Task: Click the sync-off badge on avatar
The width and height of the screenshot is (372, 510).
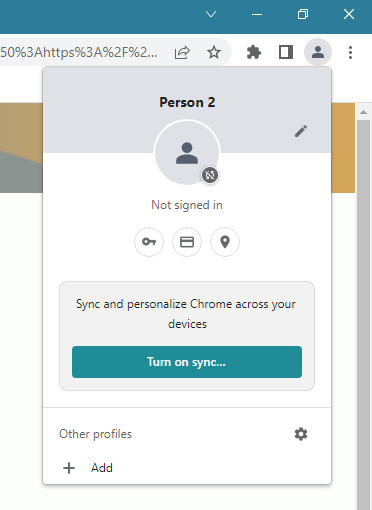Action: 210,175
